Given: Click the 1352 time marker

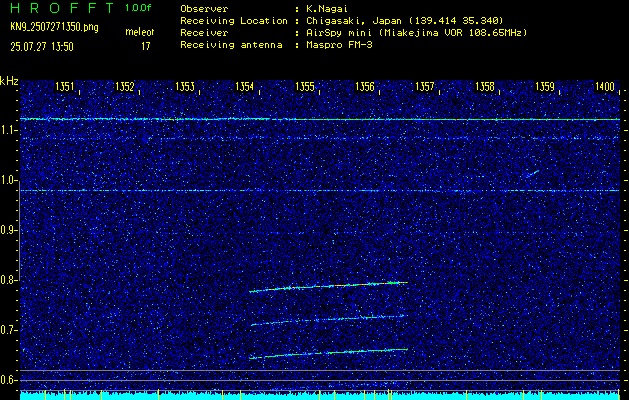Looking at the screenshot, I should pos(125,87).
